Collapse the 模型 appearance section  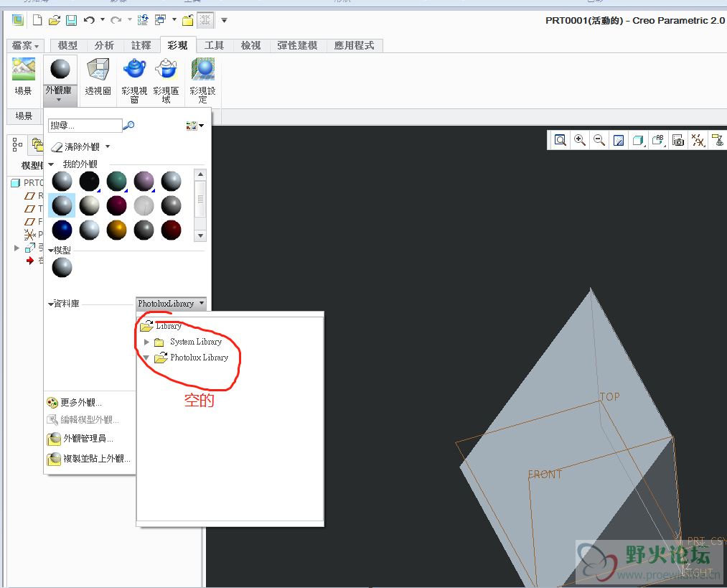pos(50,251)
